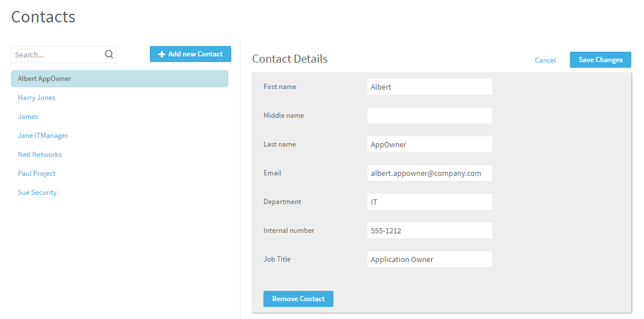Edit the Last name field
Viewport: 644px width, 319px height.
tap(429, 144)
